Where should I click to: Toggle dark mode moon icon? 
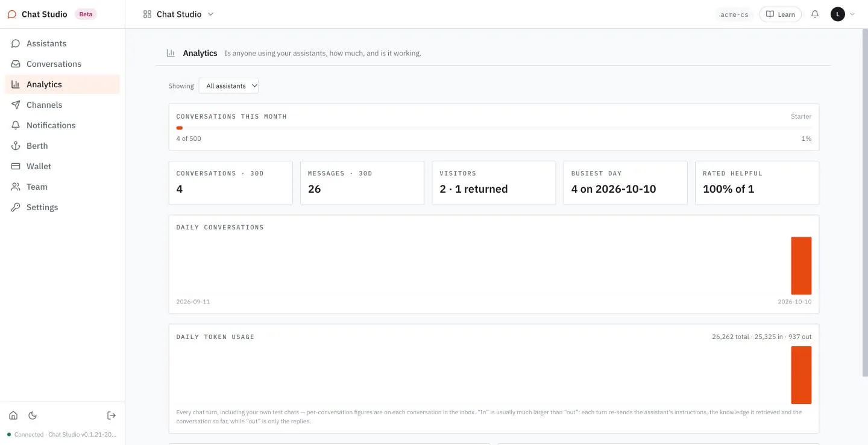click(x=33, y=415)
